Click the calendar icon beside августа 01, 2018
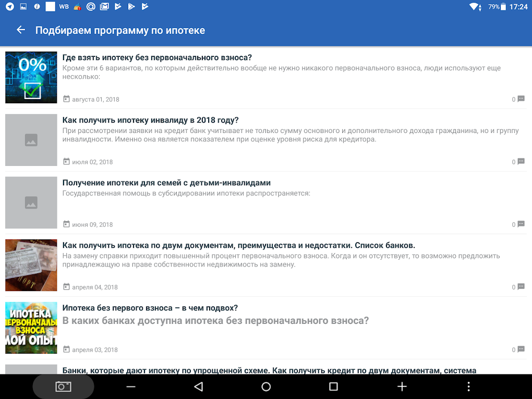 [67, 99]
